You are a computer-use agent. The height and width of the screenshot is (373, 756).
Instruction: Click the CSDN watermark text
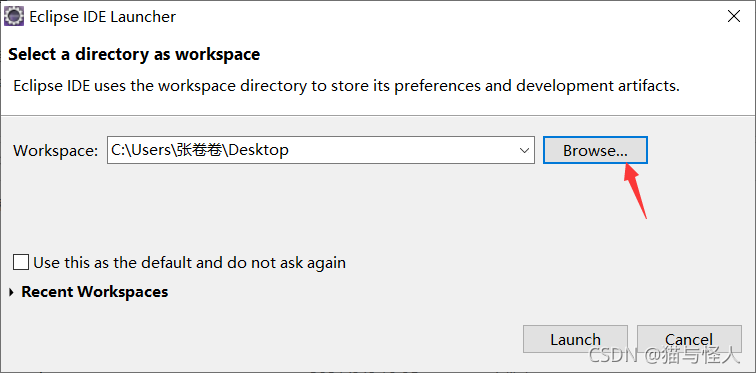(664, 356)
